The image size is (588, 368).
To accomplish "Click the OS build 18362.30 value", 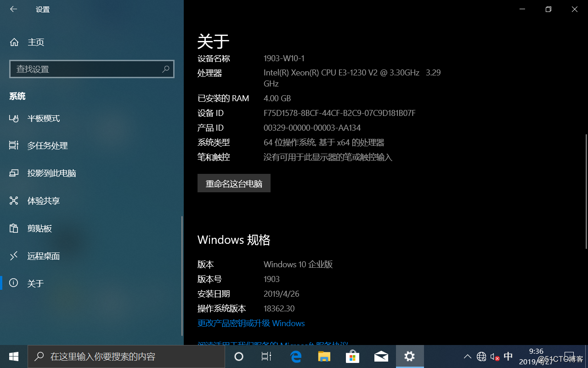I will click(279, 308).
